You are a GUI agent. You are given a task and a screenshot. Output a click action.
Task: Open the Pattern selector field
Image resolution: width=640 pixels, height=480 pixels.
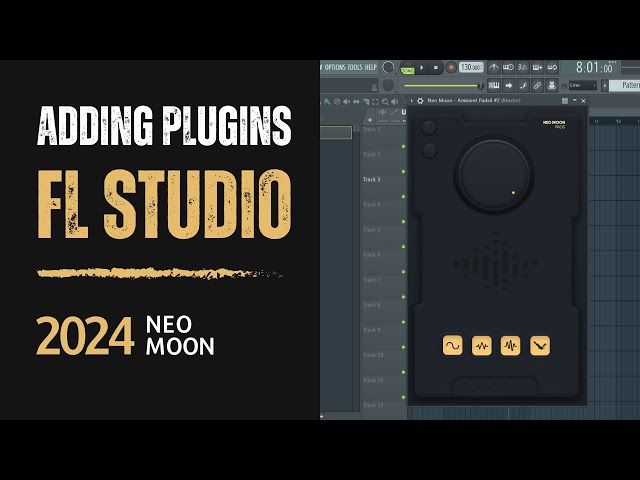tap(624, 85)
